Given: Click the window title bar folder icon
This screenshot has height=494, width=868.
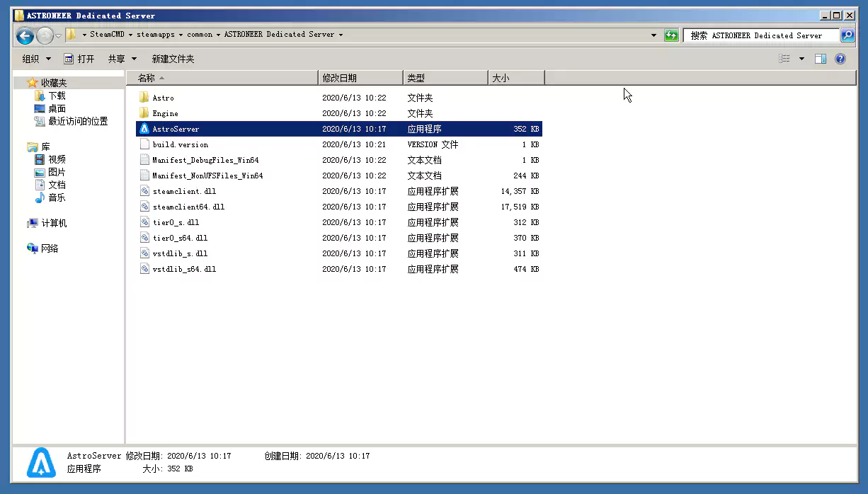Looking at the screenshot, I should (x=19, y=15).
